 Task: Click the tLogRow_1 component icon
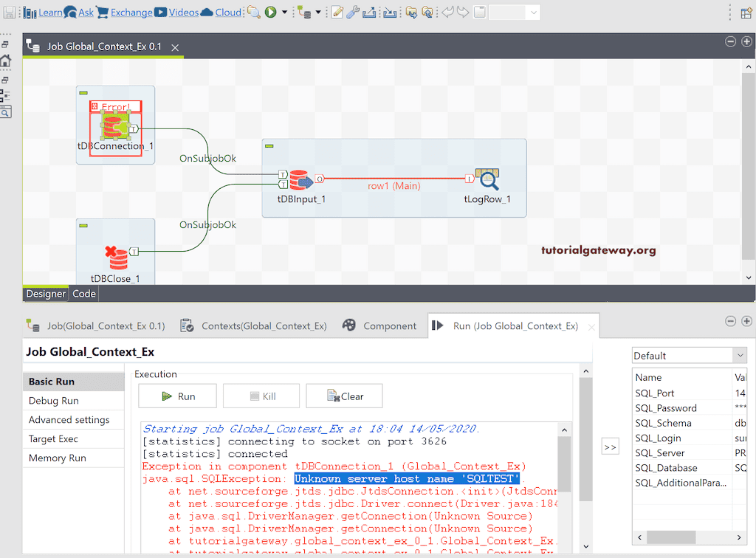click(x=487, y=179)
